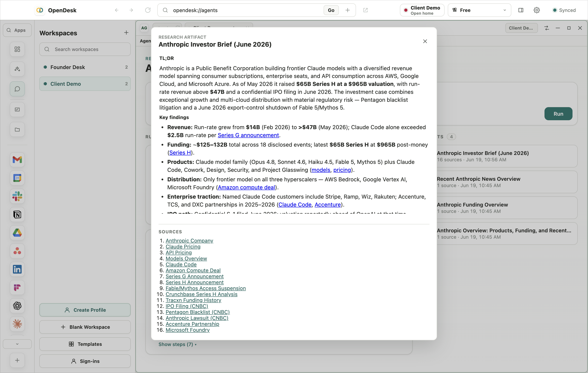The width and height of the screenshot is (588, 373).
Task: Add a new app with bottom plus icon
Action: click(17, 361)
